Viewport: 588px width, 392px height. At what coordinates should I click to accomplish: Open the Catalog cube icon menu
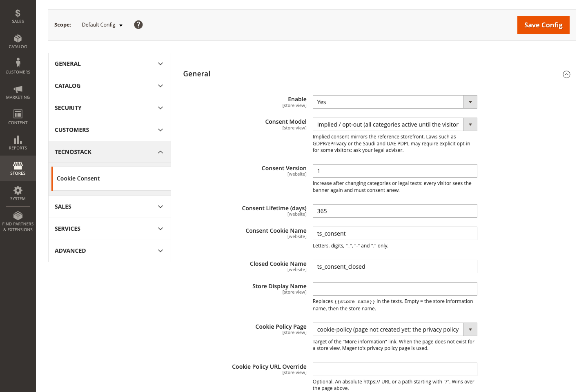tap(18, 42)
